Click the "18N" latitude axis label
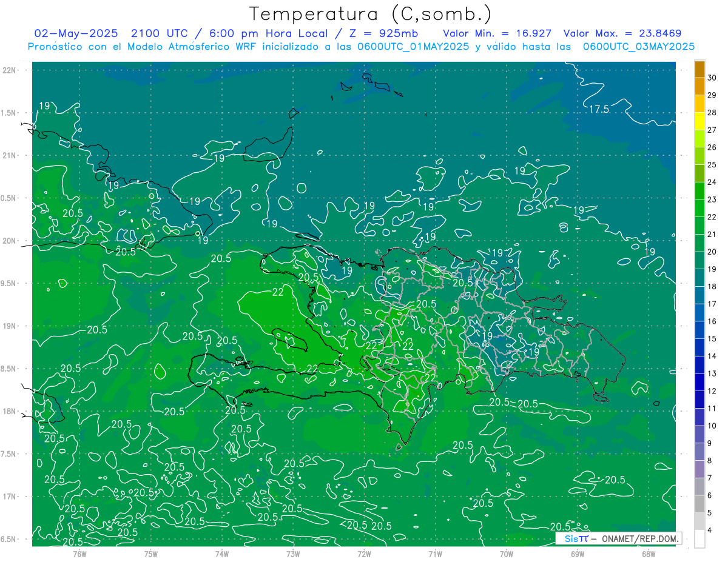The height and width of the screenshot is (562, 728). [9, 411]
